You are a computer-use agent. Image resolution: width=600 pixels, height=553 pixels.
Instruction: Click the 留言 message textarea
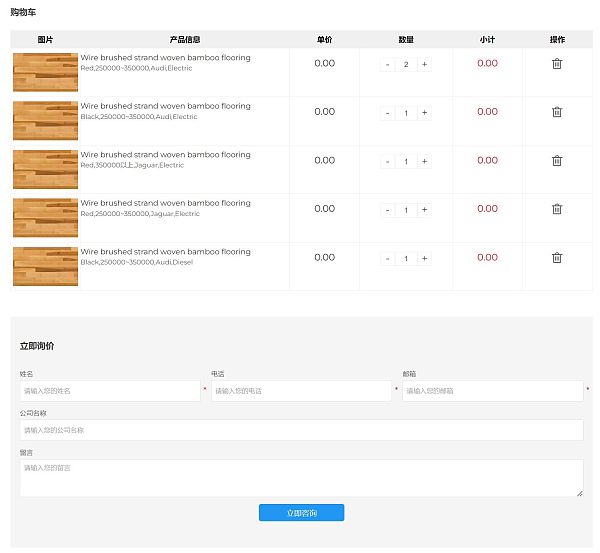(300, 478)
